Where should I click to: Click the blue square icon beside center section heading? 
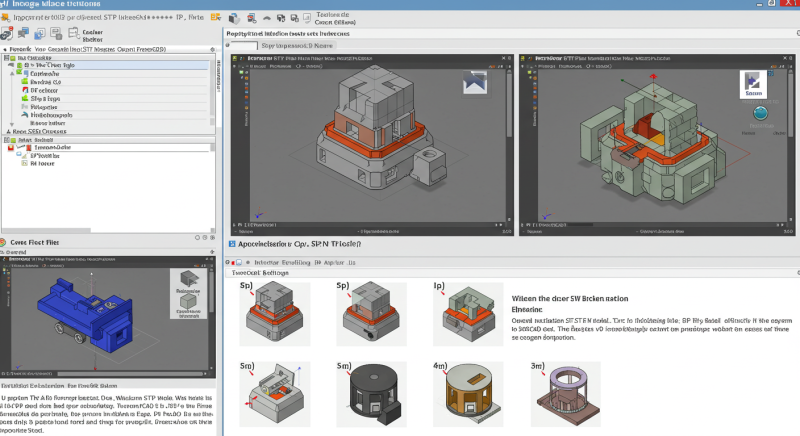coord(232,244)
